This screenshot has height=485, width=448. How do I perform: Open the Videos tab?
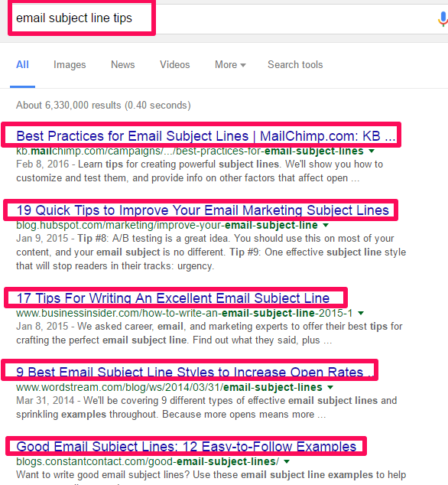tap(174, 65)
